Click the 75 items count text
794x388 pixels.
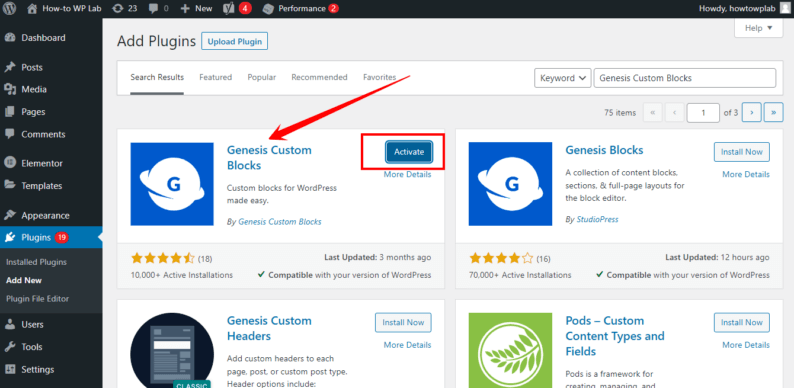pyautogui.click(x=620, y=113)
